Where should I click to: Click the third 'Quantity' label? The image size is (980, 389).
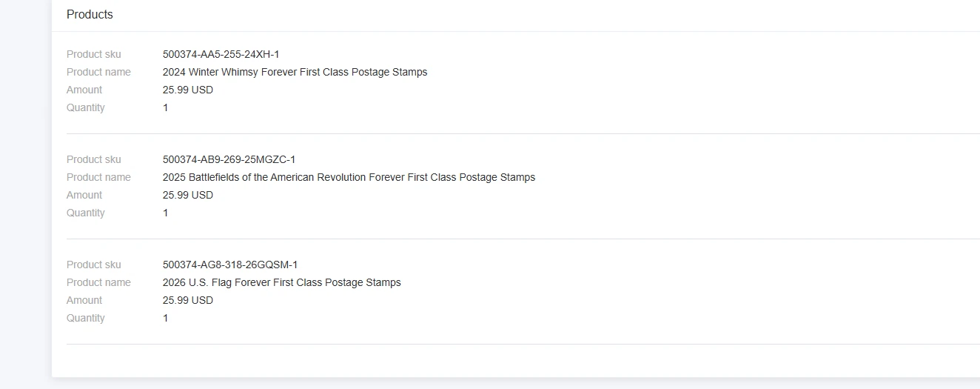pos(86,318)
